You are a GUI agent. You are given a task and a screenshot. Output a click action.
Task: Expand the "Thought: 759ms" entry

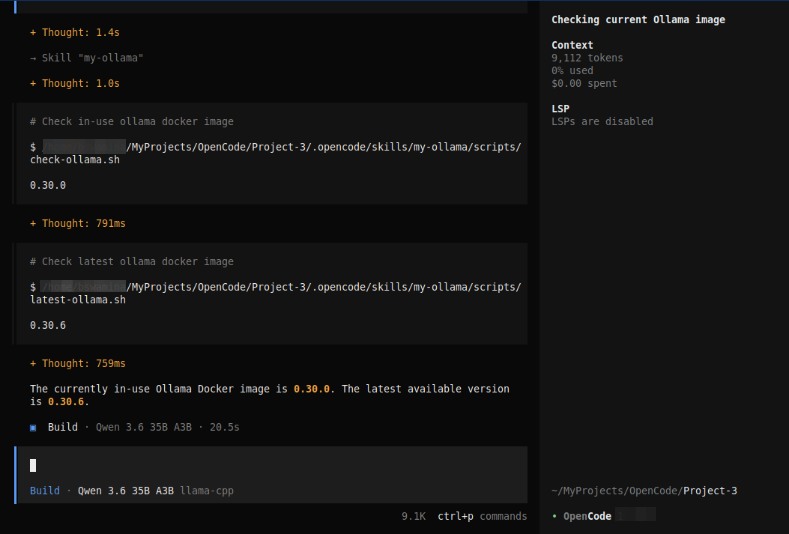77,363
